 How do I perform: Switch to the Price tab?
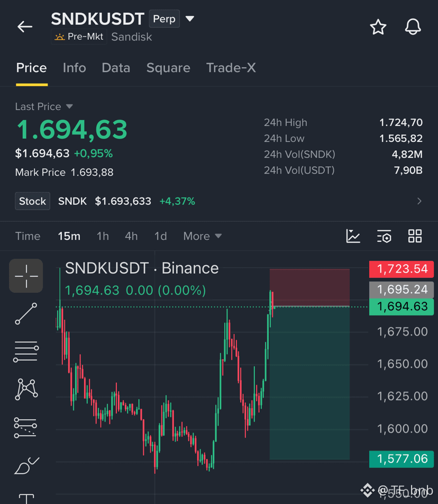click(x=31, y=68)
